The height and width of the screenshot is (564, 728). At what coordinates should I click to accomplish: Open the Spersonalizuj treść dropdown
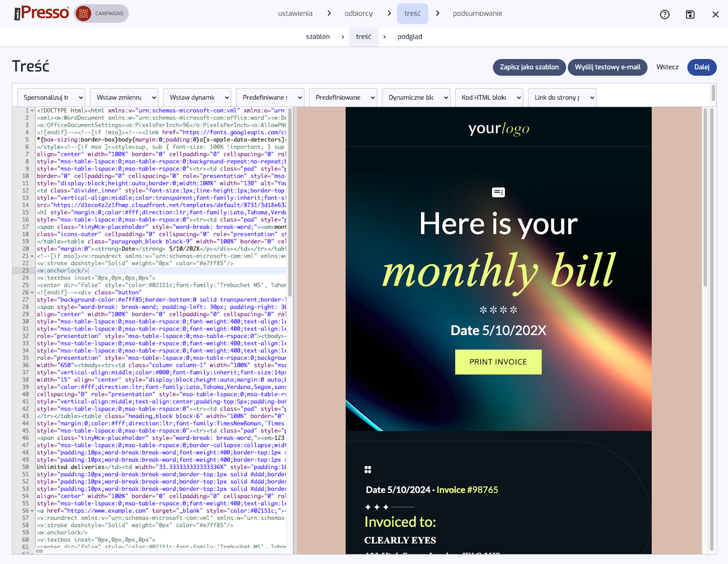(x=51, y=97)
